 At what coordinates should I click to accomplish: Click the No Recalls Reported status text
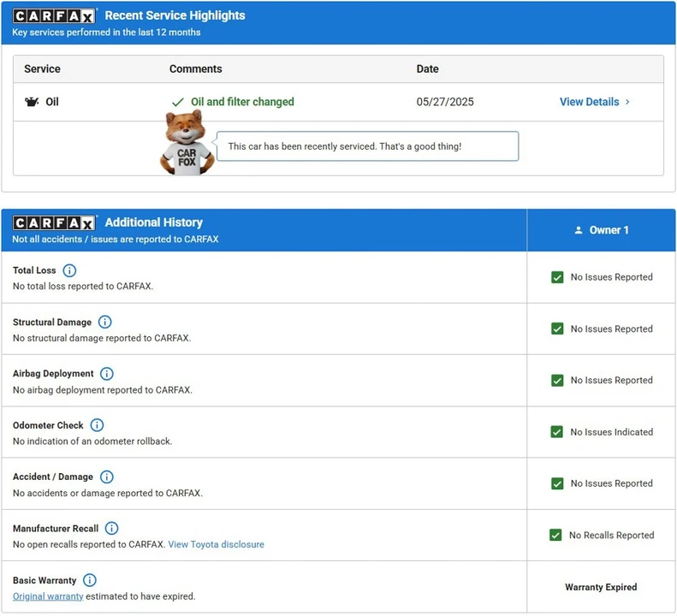[611, 536]
